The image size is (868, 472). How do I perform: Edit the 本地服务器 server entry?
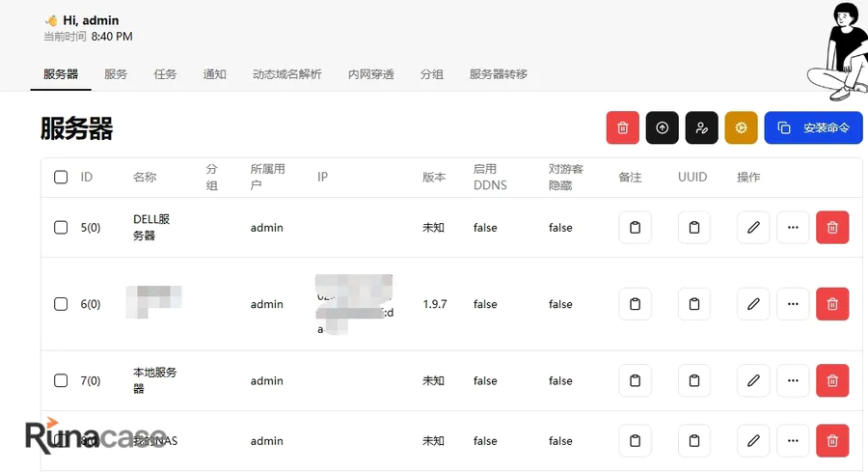753,380
